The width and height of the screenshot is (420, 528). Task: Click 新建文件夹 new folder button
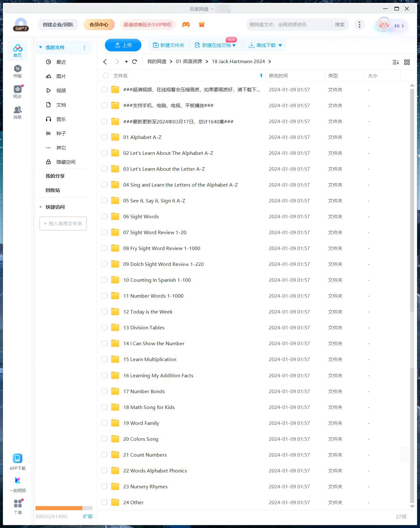169,45
